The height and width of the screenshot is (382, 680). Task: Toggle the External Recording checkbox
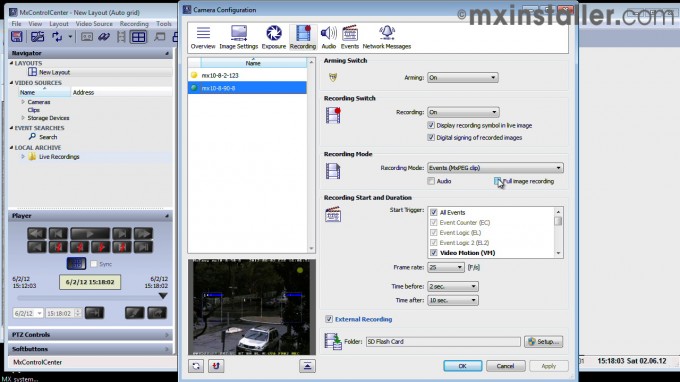pyautogui.click(x=329, y=319)
